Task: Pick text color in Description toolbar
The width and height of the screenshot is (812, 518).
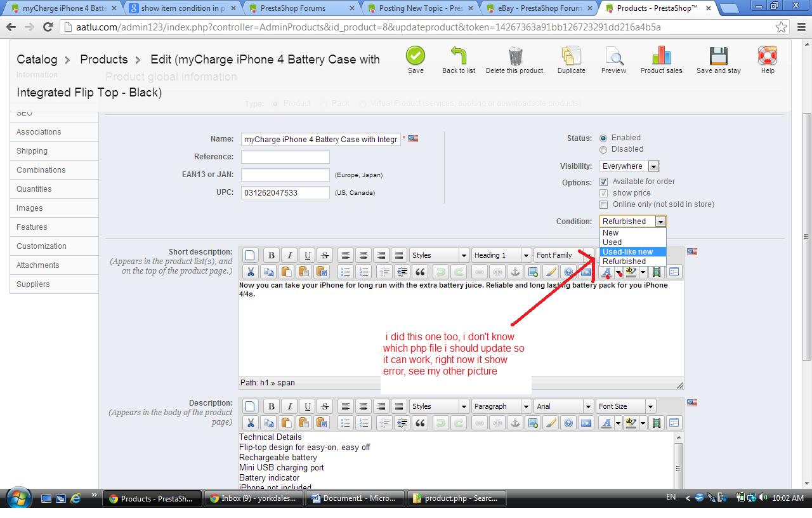Action: (607, 423)
